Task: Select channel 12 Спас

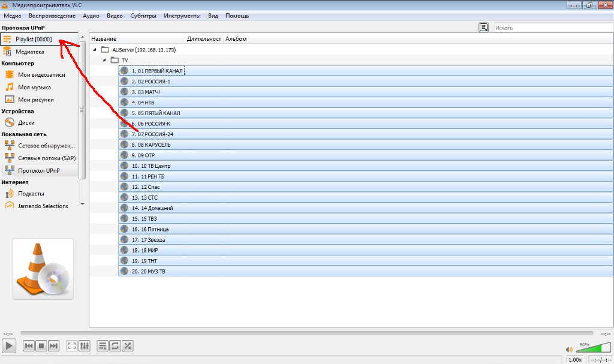Action: (x=366, y=187)
